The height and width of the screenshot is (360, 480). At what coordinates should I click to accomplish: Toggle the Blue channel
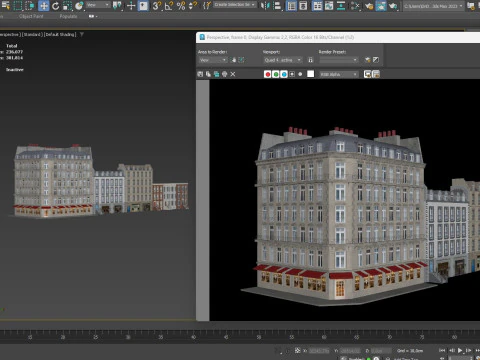(x=284, y=74)
